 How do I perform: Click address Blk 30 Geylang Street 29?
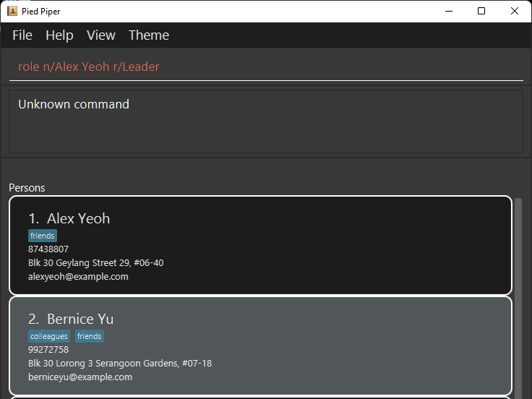[95, 263]
